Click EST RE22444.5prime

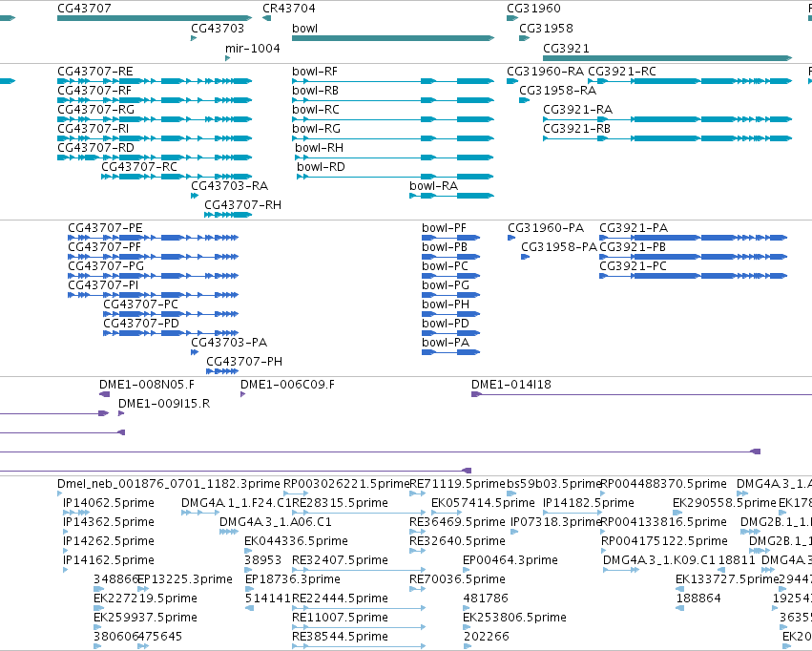point(359,608)
